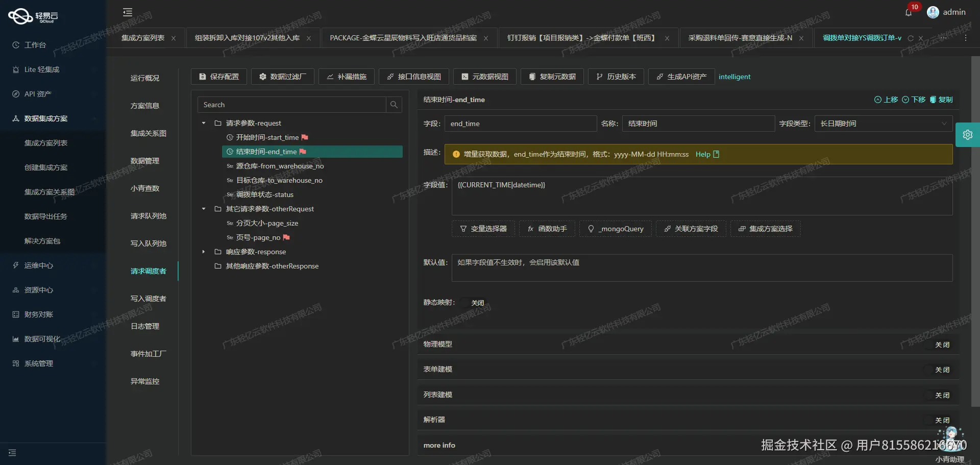Collapse the sidebar with the top hamburger icon
980x465 pixels.
tap(128, 12)
